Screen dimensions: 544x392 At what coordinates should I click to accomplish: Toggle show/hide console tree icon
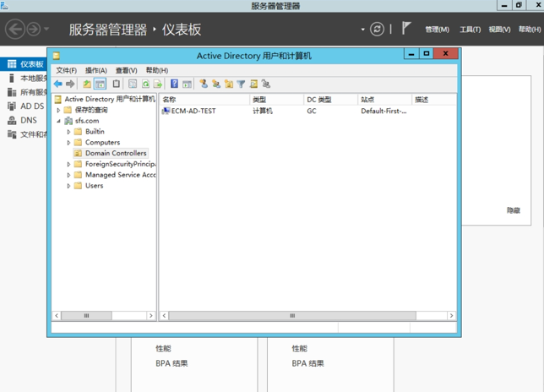[100, 84]
